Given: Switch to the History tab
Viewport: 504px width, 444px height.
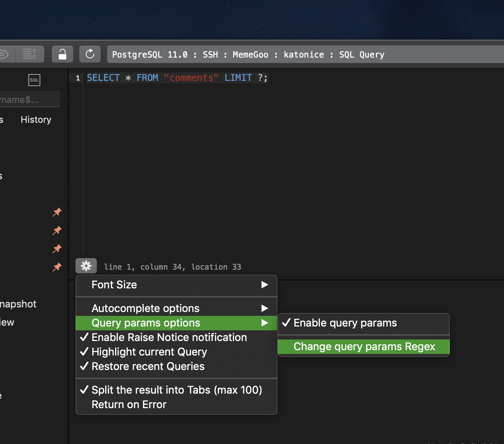Looking at the screenshot, I should (35, 119).
